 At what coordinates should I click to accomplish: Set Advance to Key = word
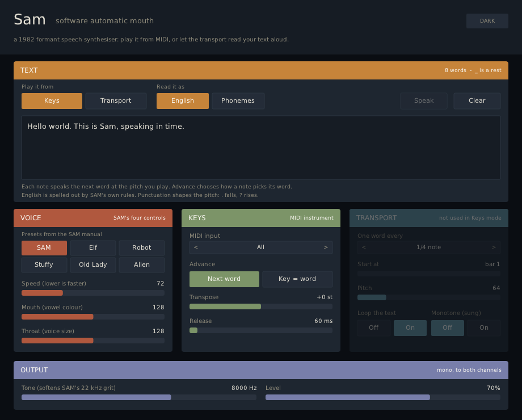[x=297, y=279]
